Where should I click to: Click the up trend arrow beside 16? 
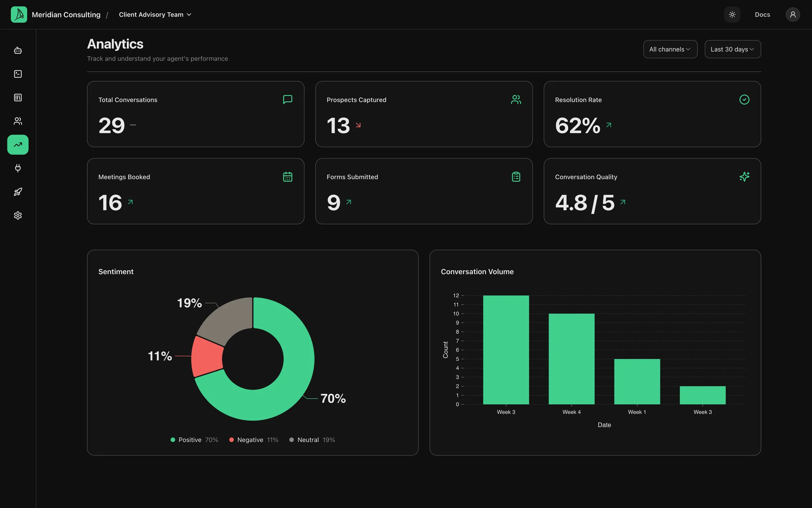pos(130,202)
